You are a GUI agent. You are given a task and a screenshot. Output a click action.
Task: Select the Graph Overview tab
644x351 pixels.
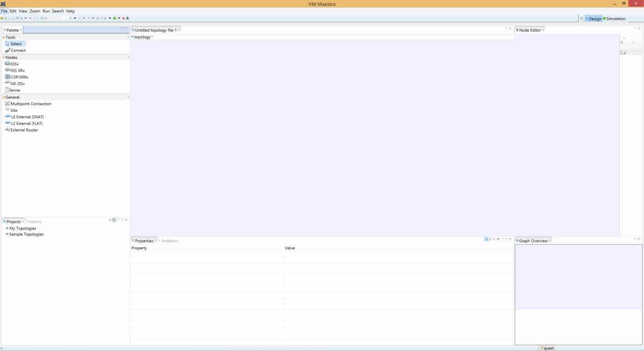click(x=533, y=241)
